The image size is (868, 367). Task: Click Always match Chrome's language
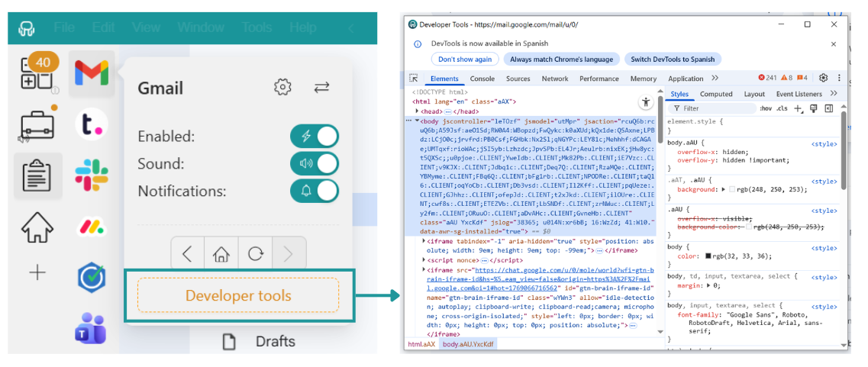click(x=561, y=60)
